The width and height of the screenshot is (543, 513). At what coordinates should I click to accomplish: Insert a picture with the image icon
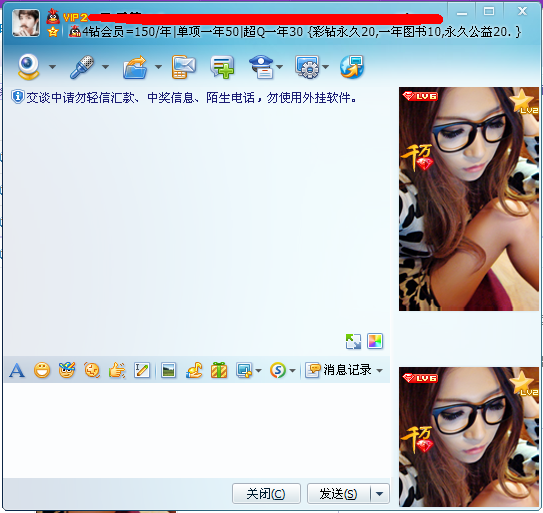[x=168, y=371]
